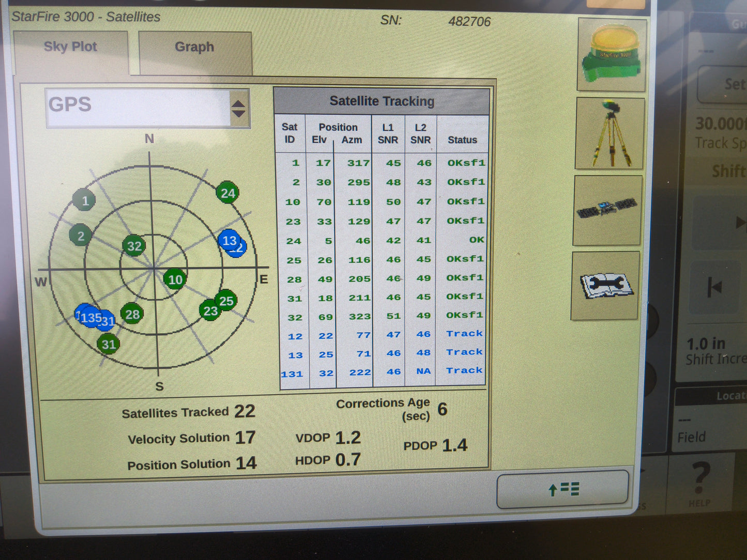Viewport: 747px width, 560px height.
Task: Click Velocity Solution value 17
Action: click(x=245, y=438)
